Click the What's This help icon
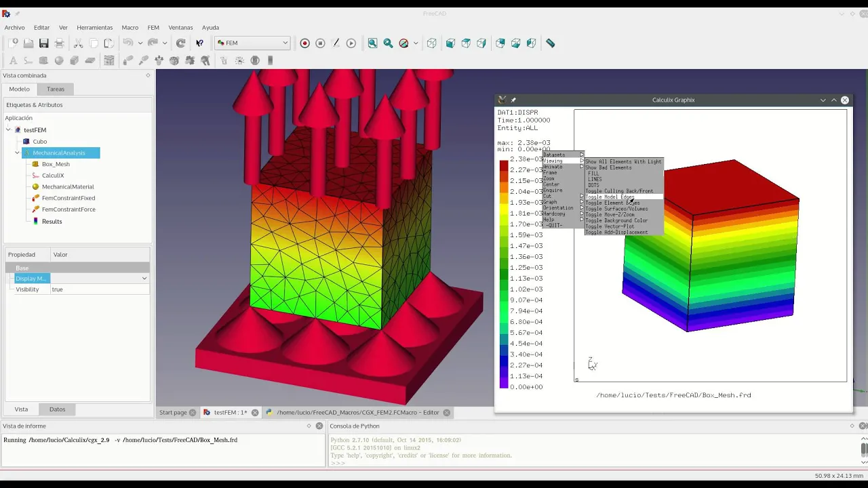The width and height of the screenshot is (868, 488). (200, 43)
